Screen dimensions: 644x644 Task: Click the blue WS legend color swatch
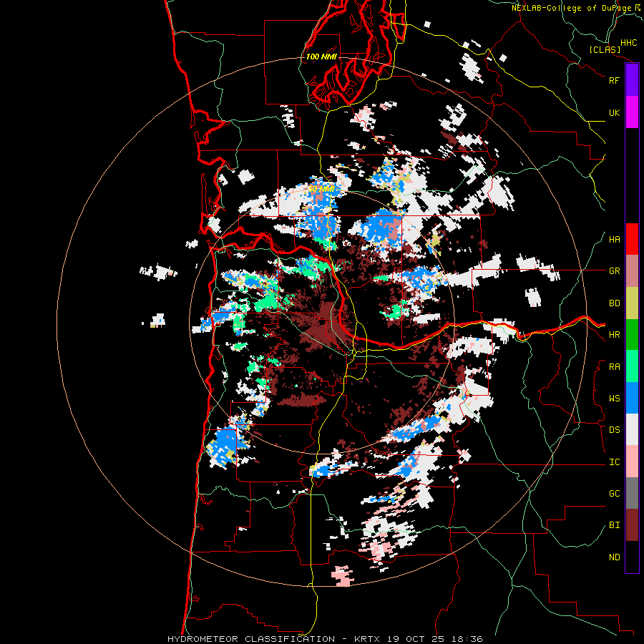[x=632, y=398]
